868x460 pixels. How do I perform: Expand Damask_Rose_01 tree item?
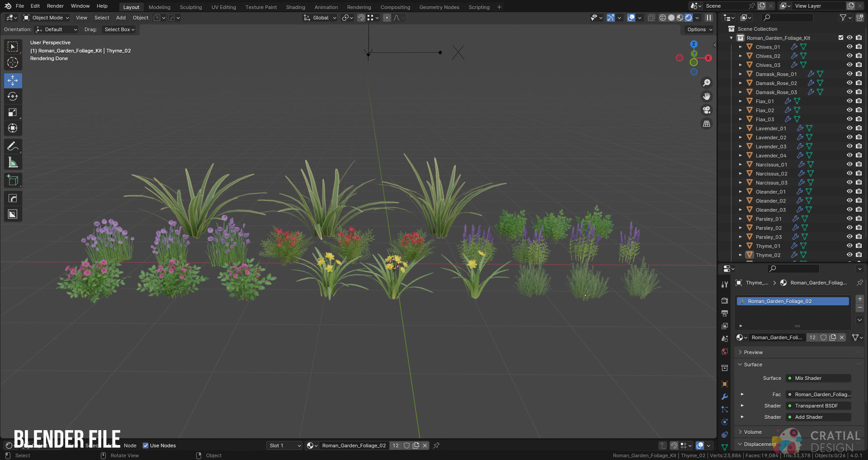740,74
